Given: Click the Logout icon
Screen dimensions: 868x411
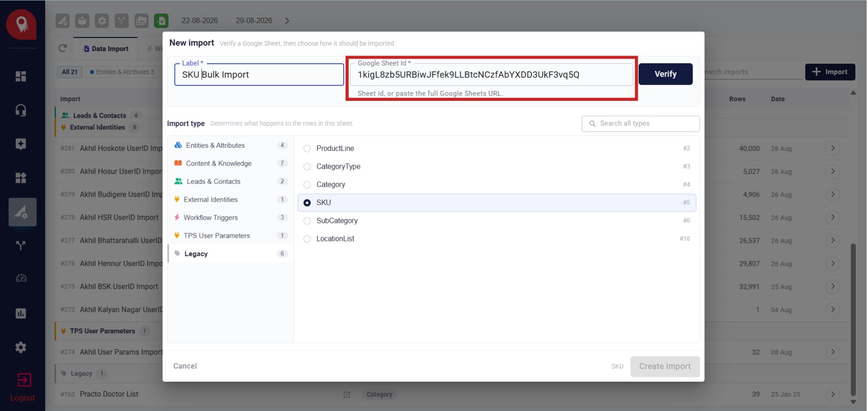Looking at the screenshot, I should coord(24,380).
